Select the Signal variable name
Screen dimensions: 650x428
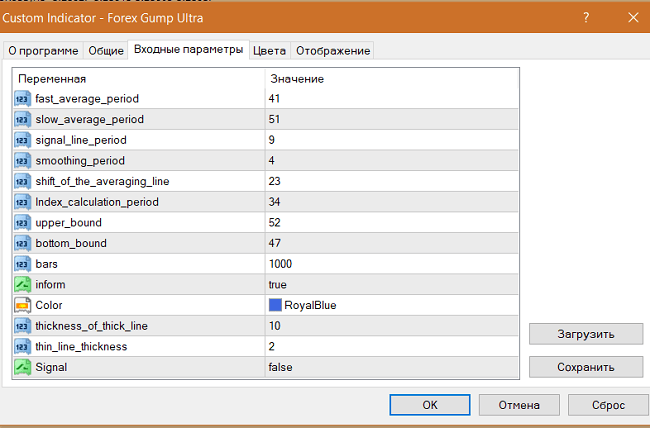51,367
